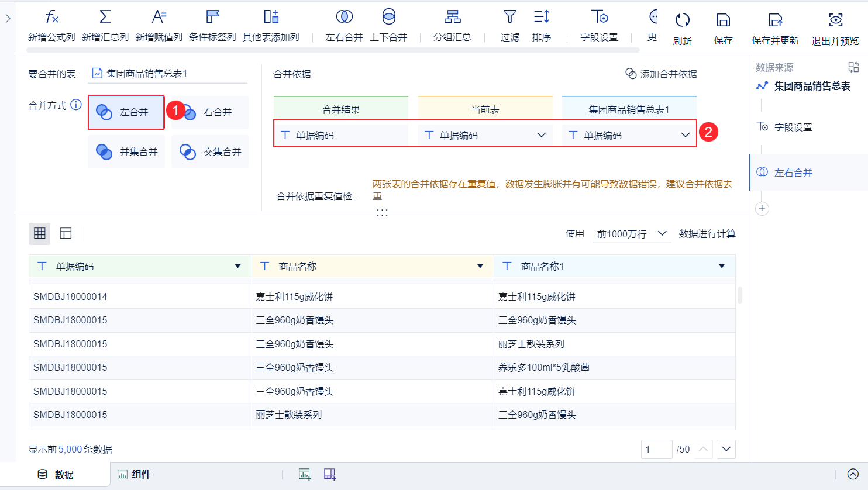Screen dimensions: 868x490
Task: Open the 上下合并 tool
Action: 388,26
